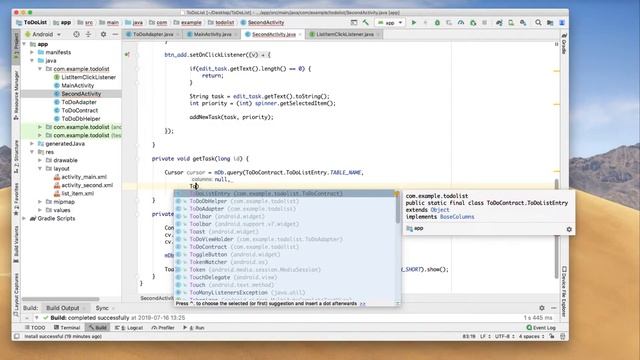Click the Make Project hammer icon
The height and width of the screenshot is (360, 640).
[366, 23]
